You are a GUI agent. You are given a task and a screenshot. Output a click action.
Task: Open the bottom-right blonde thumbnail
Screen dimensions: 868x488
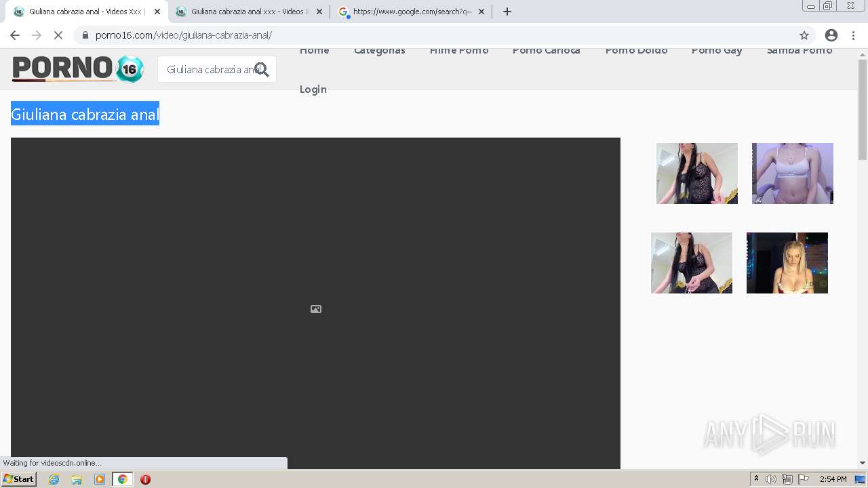click(787, 263)
